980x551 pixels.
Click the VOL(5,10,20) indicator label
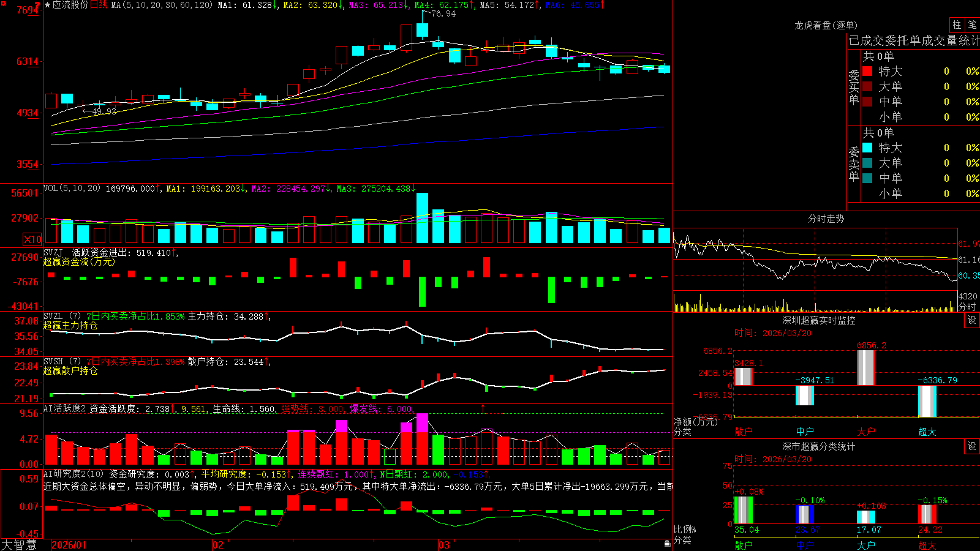point(72,189)
